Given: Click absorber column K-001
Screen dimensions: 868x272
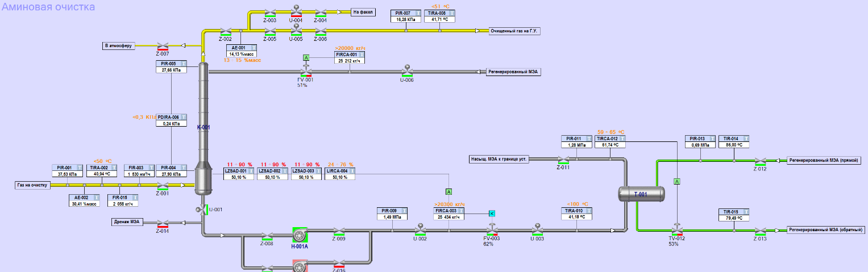Looking at the screenshot, I should tap(203, 128).
